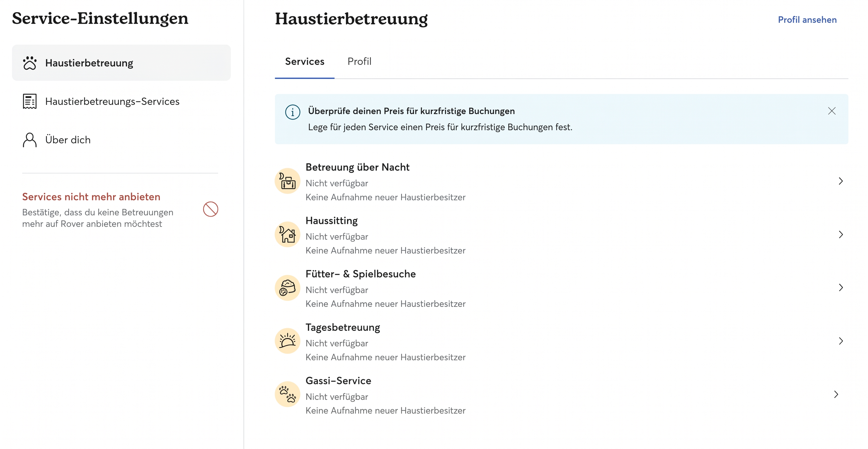Click the Service-Einstellungen page heading
The width and height of the screenshot is (868, 449).
click(x=100, y=19)
